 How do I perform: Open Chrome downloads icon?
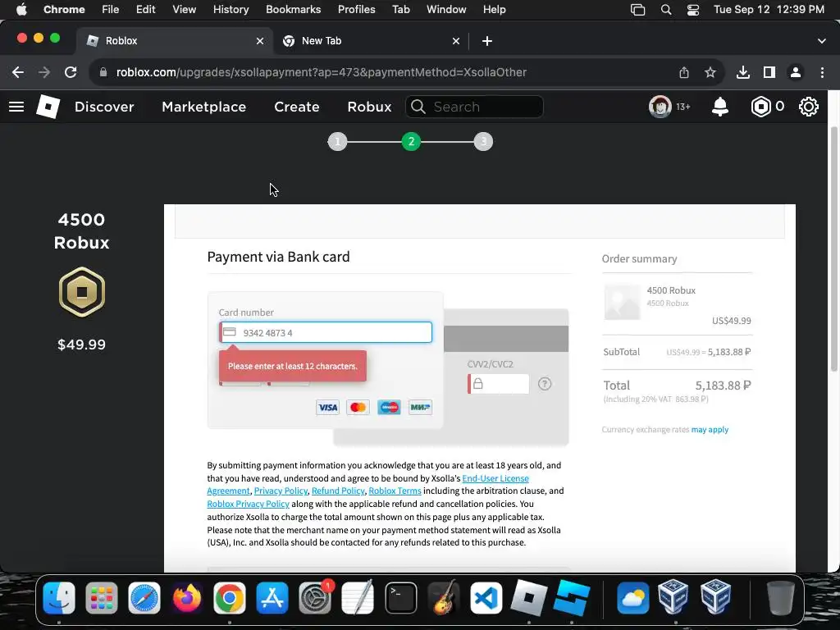pyautogui.click(x=743, y=72)
